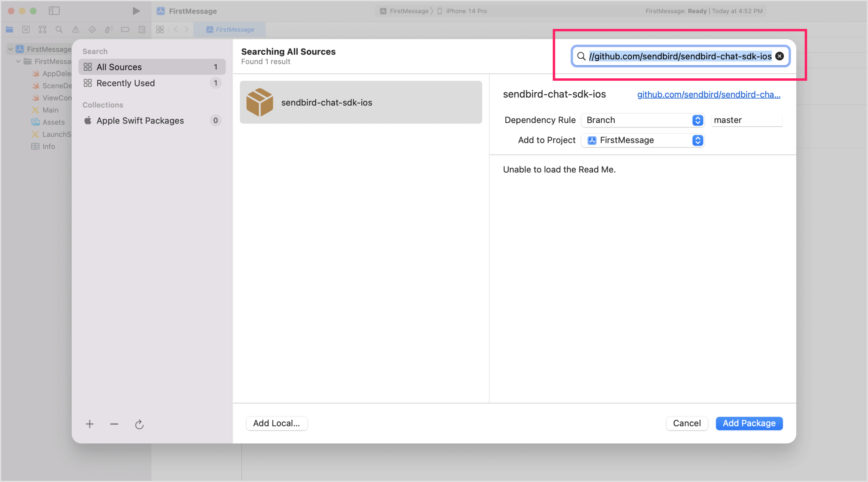Collapse the FirstMessage project tree
868x482 pixels.
tap(11, 49)
